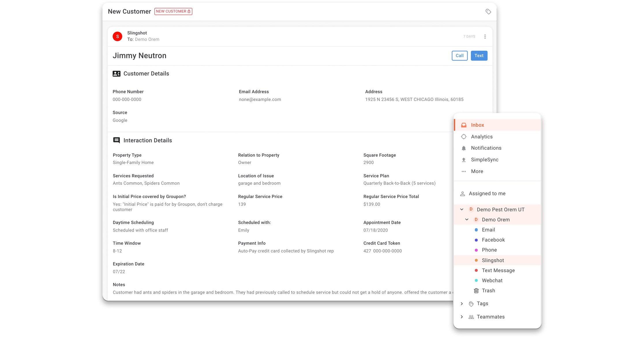Click the red S avatar on the Slingshot message

click(117, 36)
